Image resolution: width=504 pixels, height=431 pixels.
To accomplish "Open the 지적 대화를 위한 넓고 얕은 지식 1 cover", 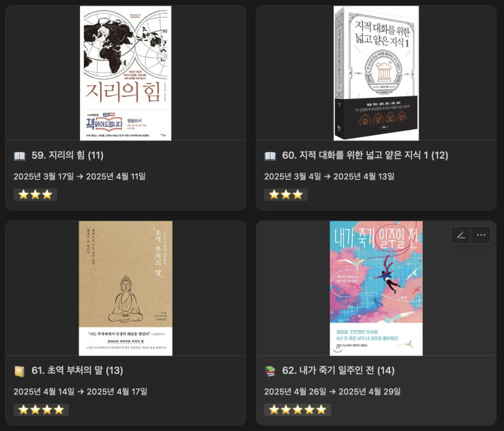I will pyautogui.click(x=376, y=73).
